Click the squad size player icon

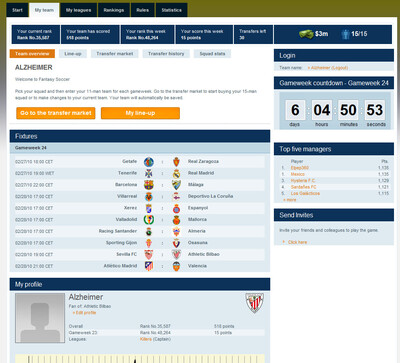point(345,34)
